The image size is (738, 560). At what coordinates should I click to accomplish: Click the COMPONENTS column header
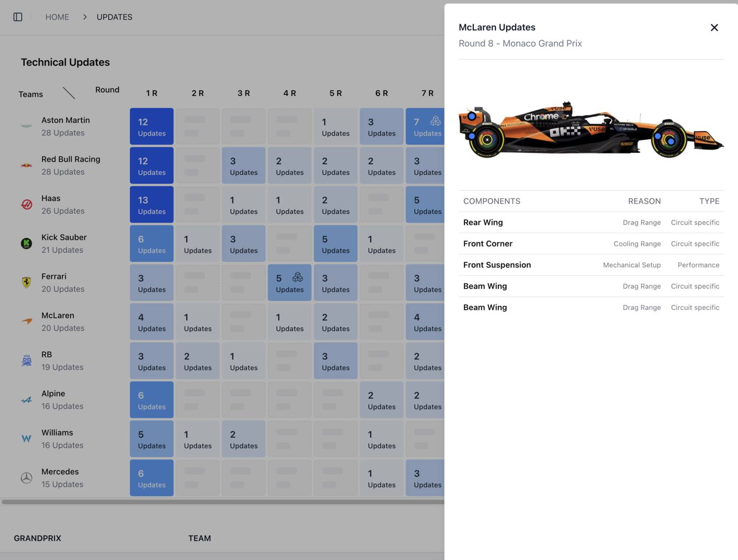coord(491,201)
